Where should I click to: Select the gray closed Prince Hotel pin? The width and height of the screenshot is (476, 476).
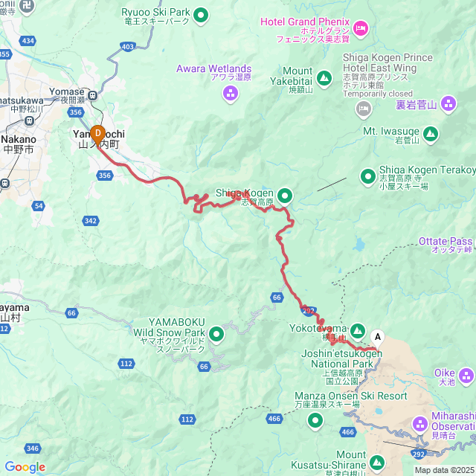364,109
